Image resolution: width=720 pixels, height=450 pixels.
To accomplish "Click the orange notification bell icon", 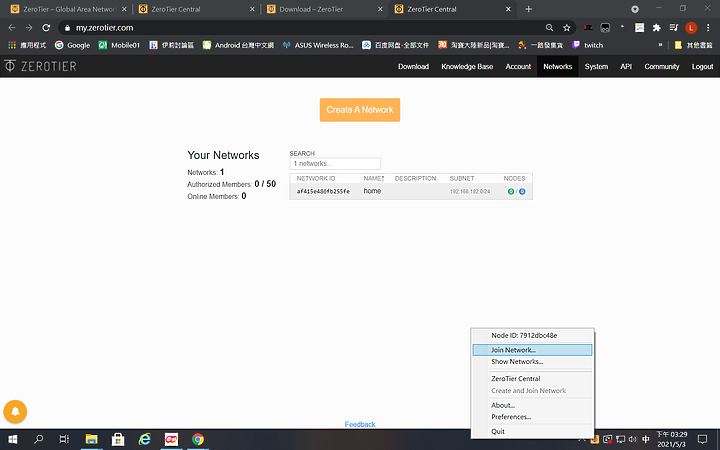I will click(15, 411).
